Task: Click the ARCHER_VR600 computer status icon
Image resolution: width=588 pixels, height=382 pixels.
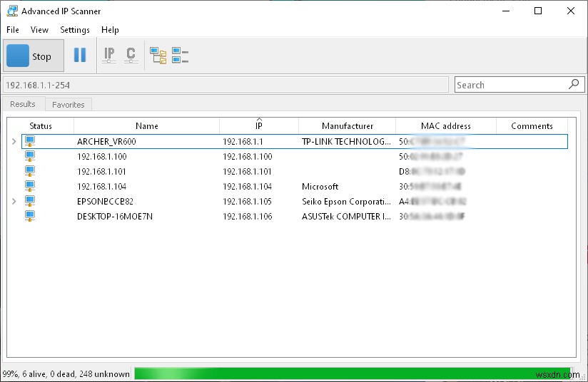Action: tap(30, 141)
